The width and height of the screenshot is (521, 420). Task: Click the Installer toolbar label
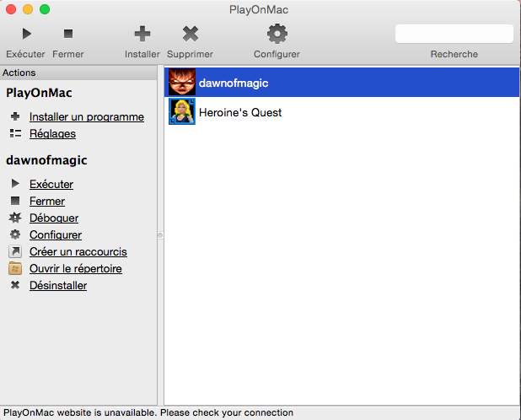(142, 54)
